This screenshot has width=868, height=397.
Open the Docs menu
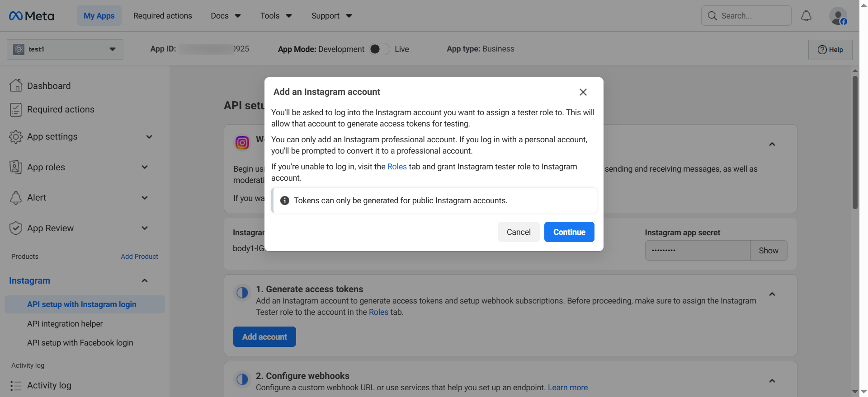click(x=226, y=16)
